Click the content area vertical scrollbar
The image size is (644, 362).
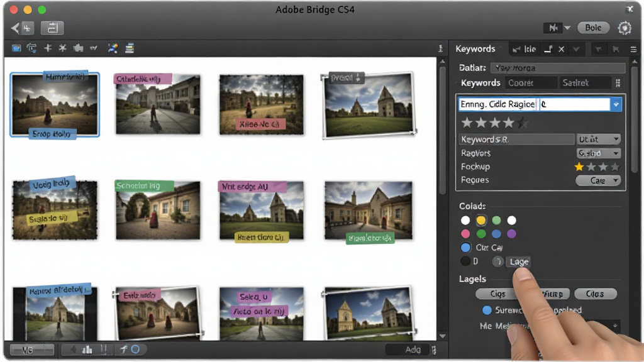(442, 131)
